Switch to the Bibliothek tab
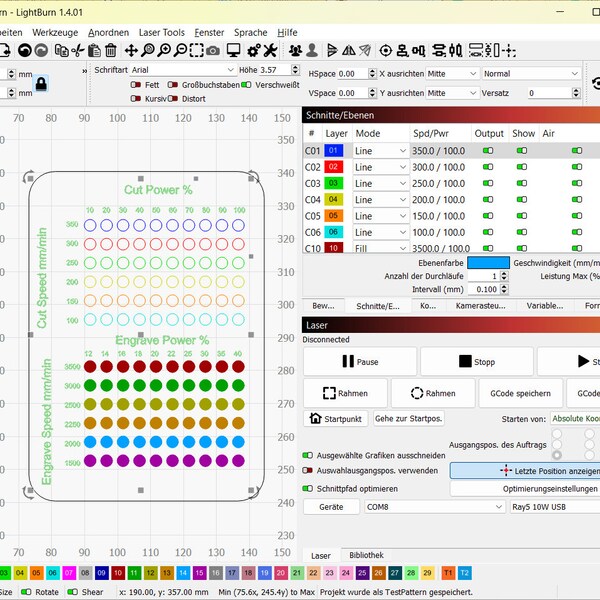 (366, 555)
